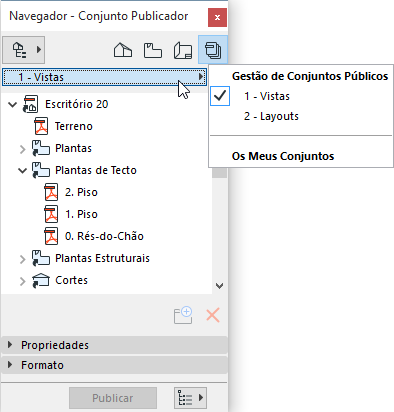Select the 1. Piso item
This screenshot has width=394, height=412.
81,214
